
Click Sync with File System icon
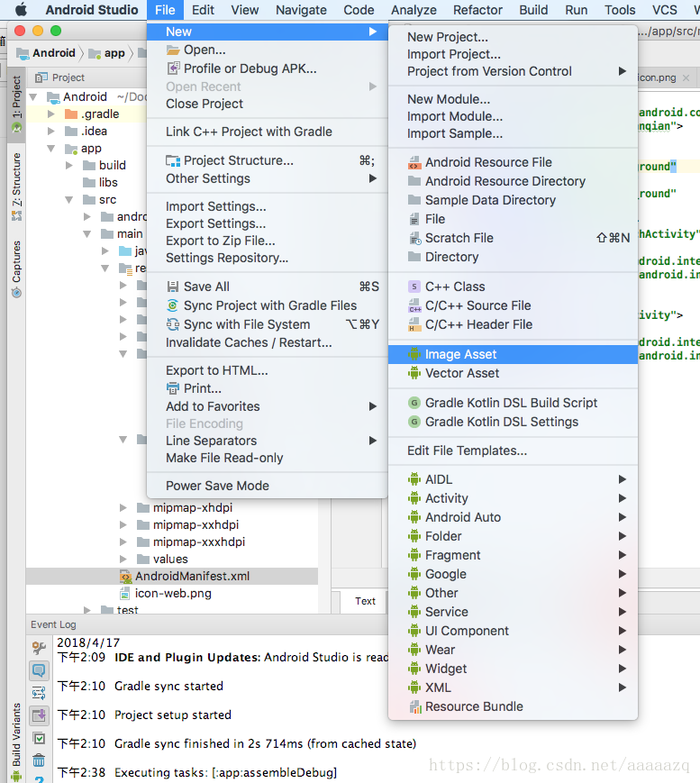coord(173,324)
